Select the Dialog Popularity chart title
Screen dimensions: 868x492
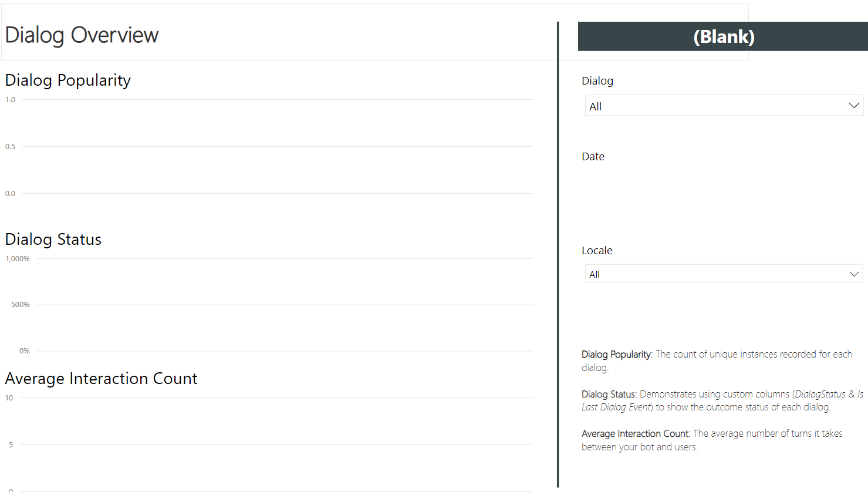pos(67,80)
